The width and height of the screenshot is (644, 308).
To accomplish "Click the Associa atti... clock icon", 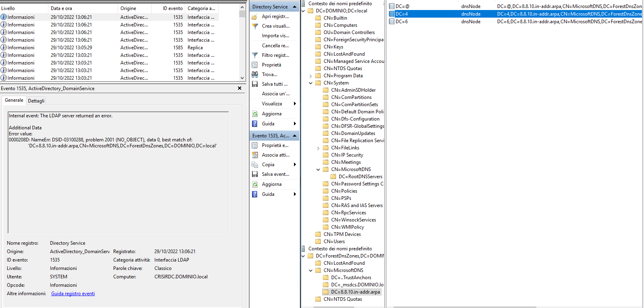I will (254, 155).
